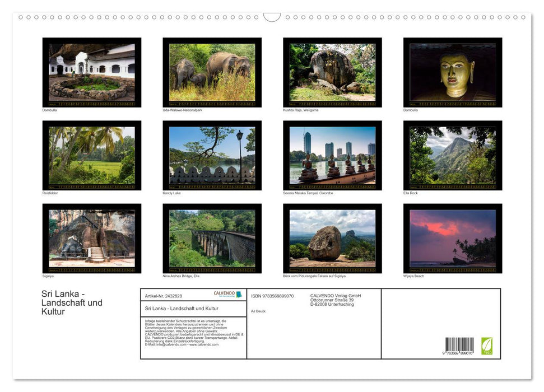Open the Ella Rock mountain thumbnail
The width and height of the screenshot is (544, 392).
453,156
